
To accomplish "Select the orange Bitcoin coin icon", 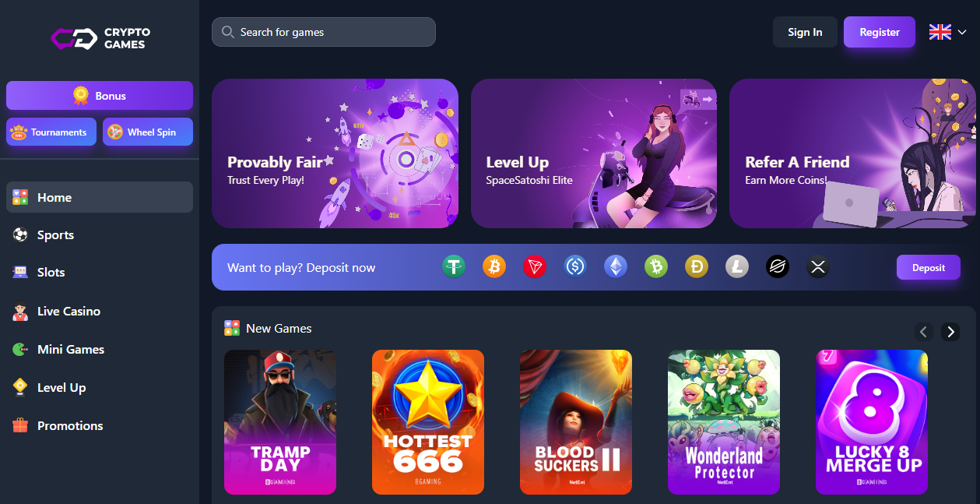I will click(x=494, y=267).
